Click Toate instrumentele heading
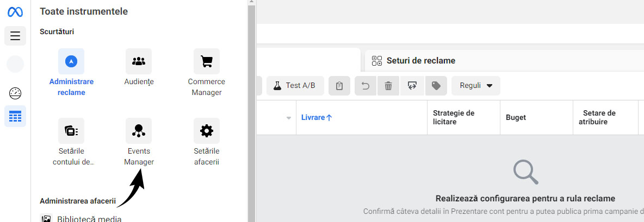 tap(84, 11)
